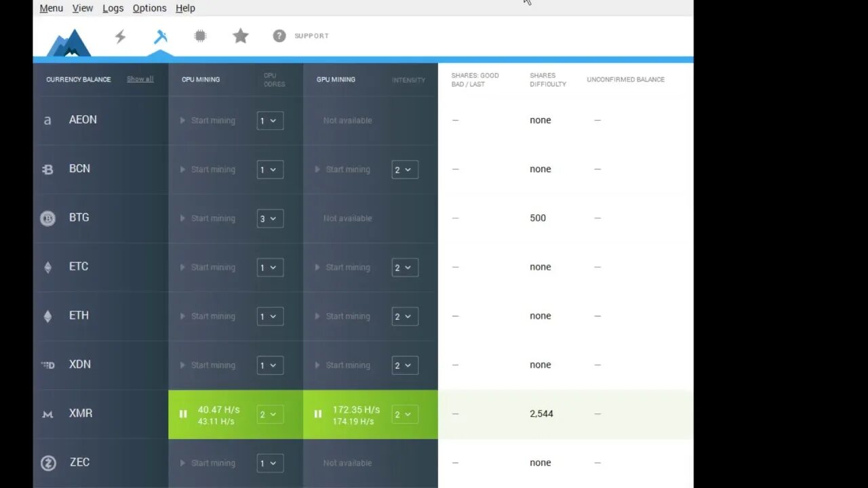The image size is (868, 488).
Task: Pause XMR CPU mining
Action: (183, 413)
